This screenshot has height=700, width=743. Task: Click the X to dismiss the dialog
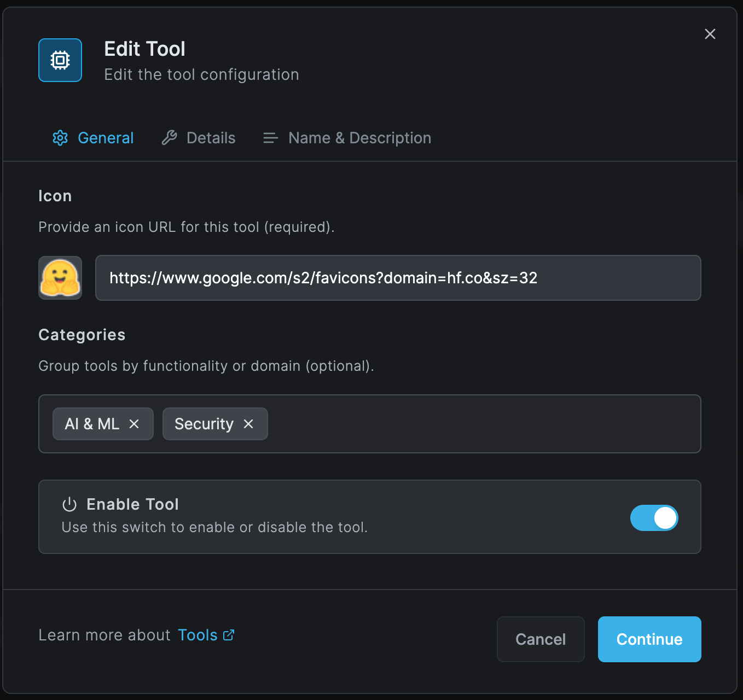click(710, 34)
